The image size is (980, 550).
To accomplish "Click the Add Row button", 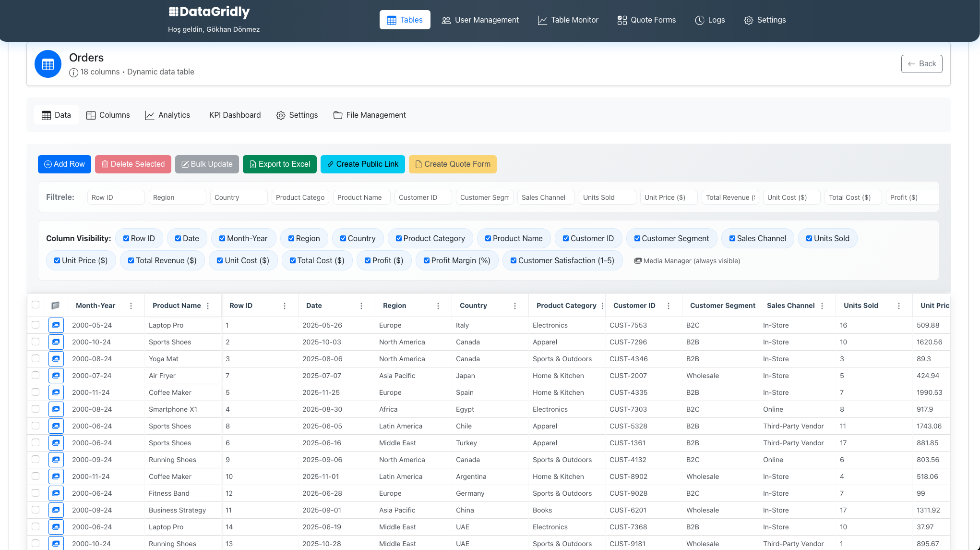I will 64,164.
